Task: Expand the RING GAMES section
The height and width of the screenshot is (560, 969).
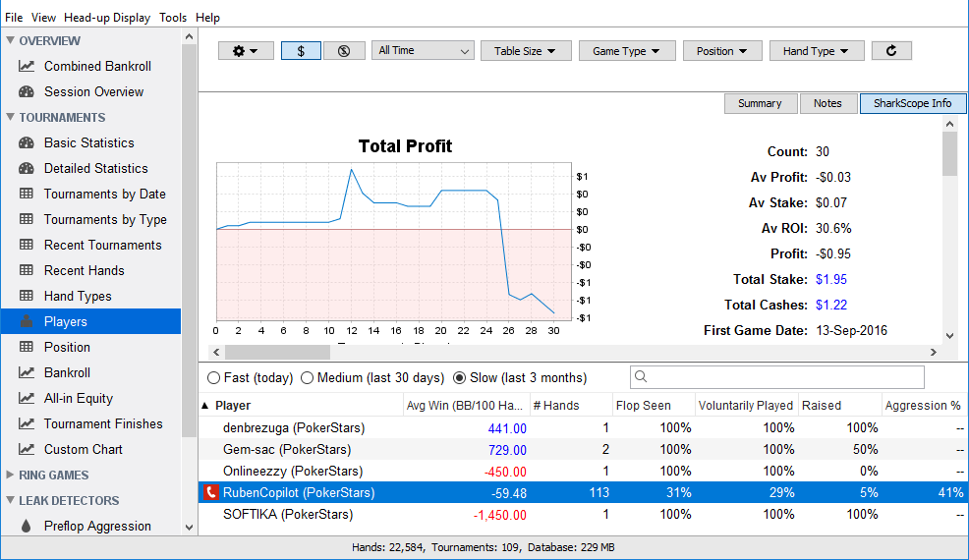Action: (x=11, y=475)
